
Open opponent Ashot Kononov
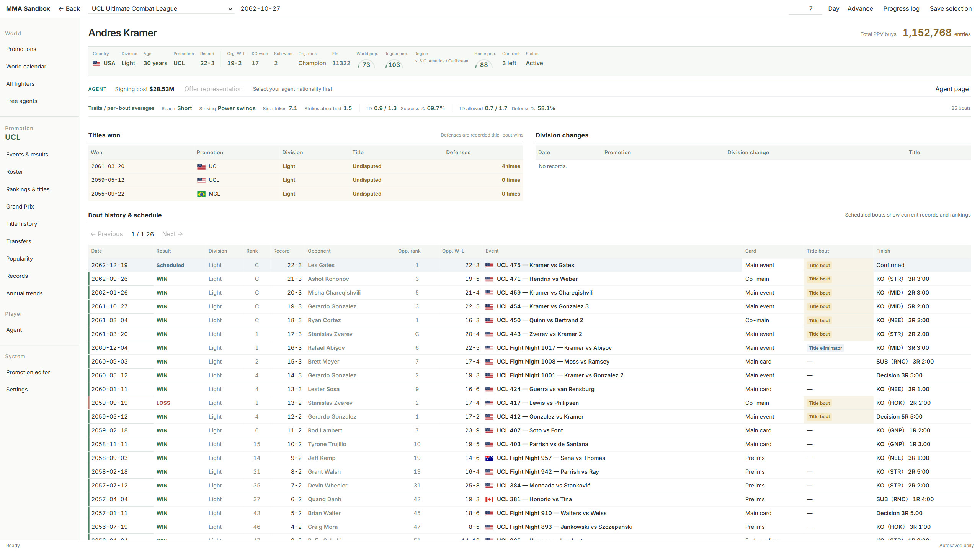pos(328,279)
